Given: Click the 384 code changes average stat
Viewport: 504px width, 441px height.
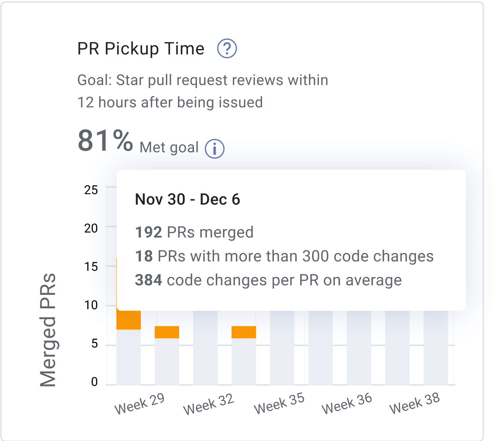Looking at the screenshot, I should 269,280.
